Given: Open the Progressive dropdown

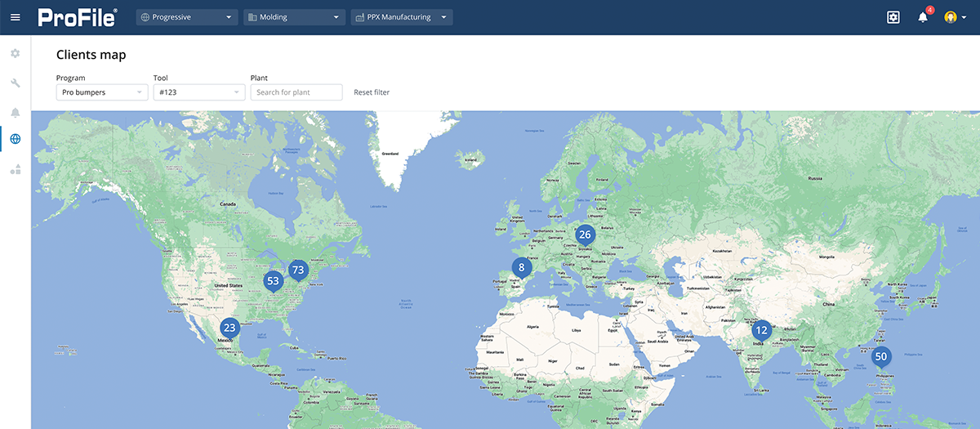Looking at the screenshot, I should [x=187, y=17].
